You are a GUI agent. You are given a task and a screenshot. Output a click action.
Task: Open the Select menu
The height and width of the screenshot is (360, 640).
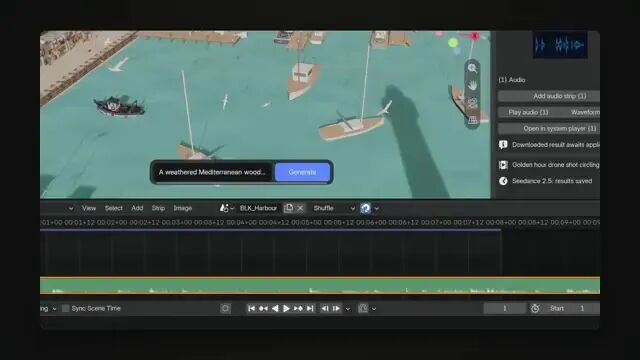point(113,208)
